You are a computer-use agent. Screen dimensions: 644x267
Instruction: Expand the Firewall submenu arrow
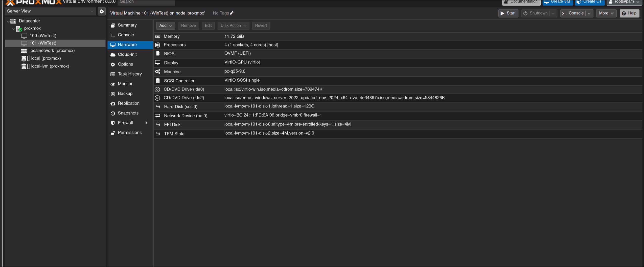coord(146,123)
